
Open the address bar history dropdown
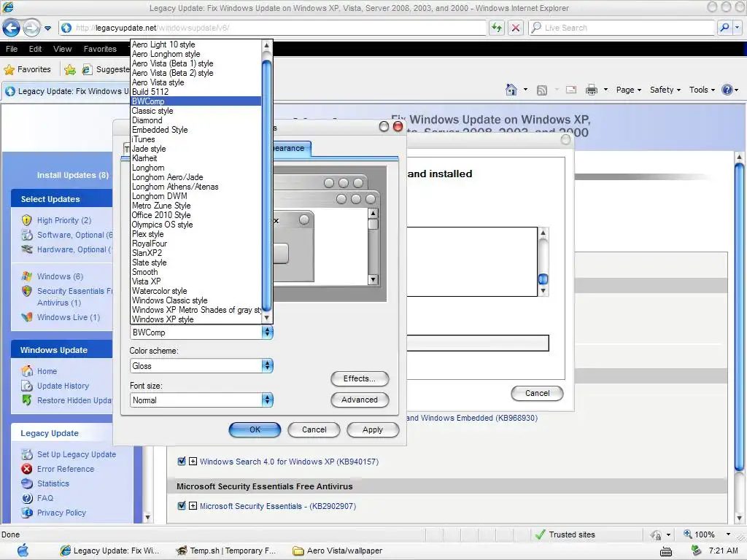click(x=47, y=28)
